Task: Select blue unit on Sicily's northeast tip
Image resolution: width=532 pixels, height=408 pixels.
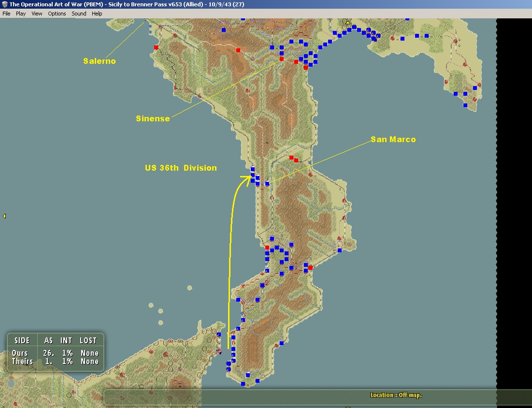Action: coord(219,335)
